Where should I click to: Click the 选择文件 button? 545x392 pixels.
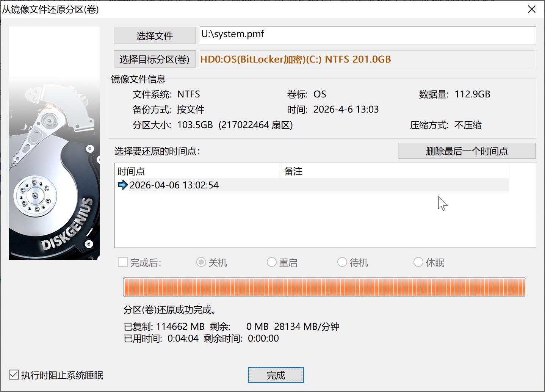click(155, 36)
